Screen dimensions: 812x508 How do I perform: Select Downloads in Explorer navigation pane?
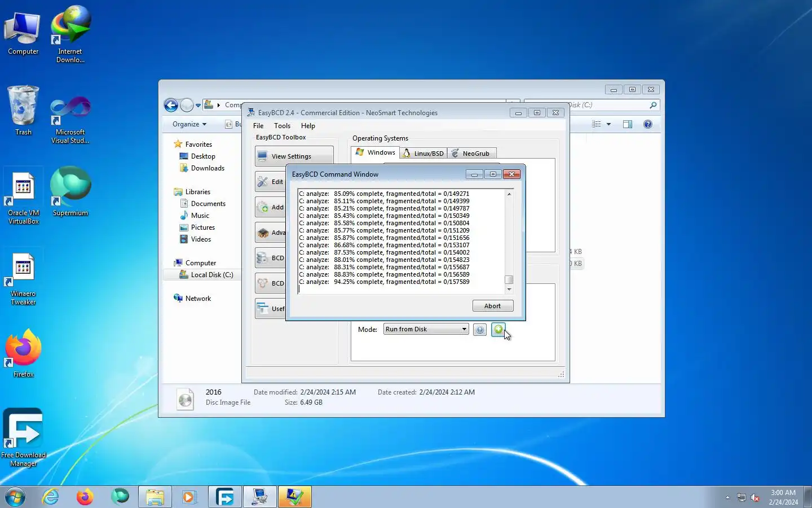pos(202,168)
